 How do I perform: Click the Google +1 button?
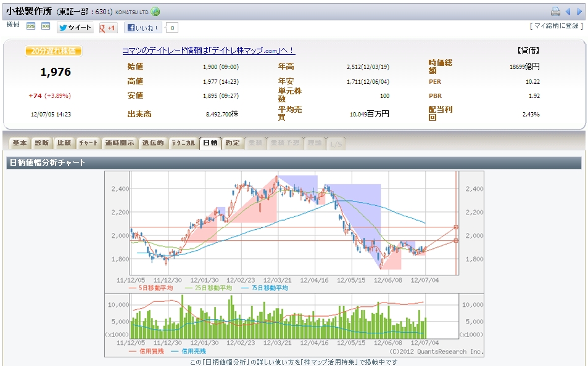click(108, 28)
